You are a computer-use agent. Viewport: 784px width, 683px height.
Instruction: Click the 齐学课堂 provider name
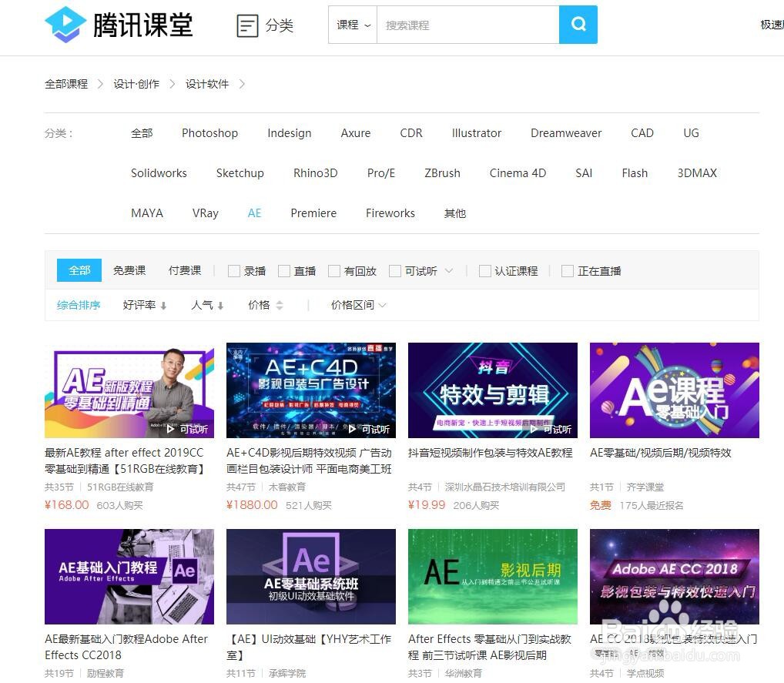click(x=645, y=487)
